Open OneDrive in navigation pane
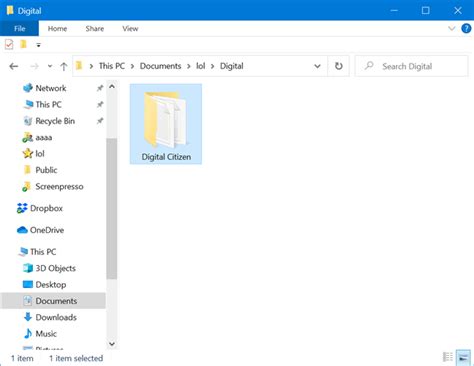The height and width of the screenshot is (366, 474). click(x=47, y=230)
